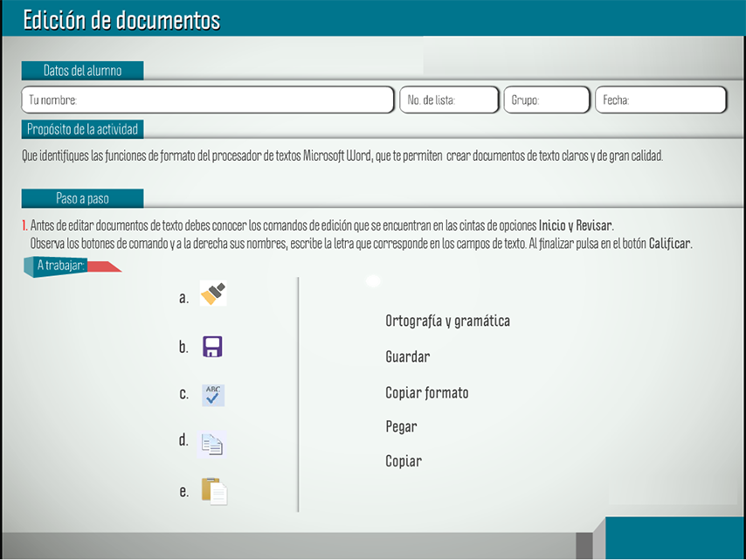Screen dimensions: 746x560
Task: Click the ABC spell check icon
Action: (x=213, y=395)
